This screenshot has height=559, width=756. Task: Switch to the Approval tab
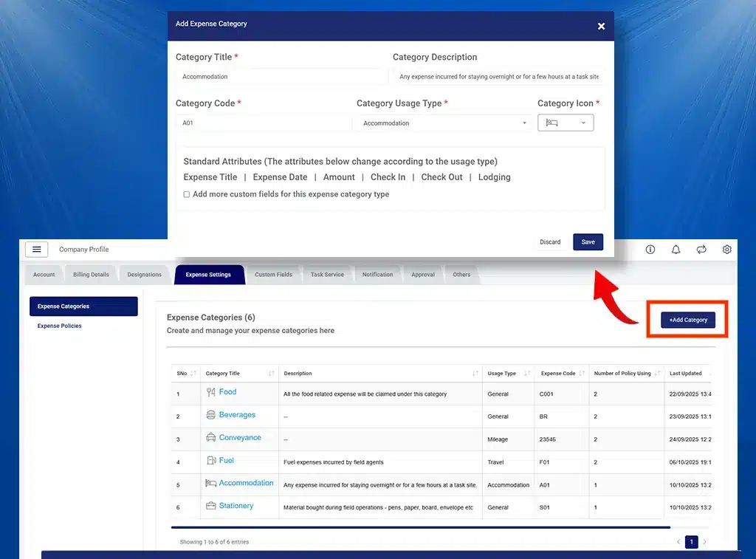point(422,274)
